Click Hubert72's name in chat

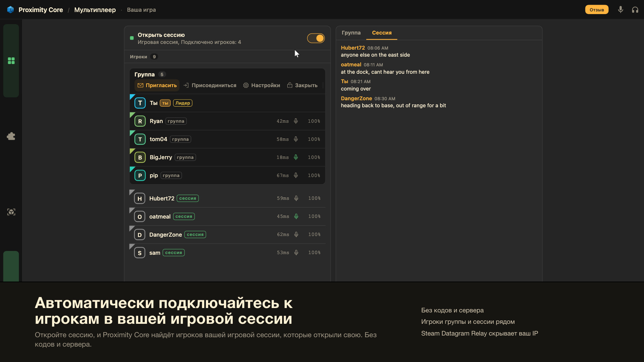(353, 48)
